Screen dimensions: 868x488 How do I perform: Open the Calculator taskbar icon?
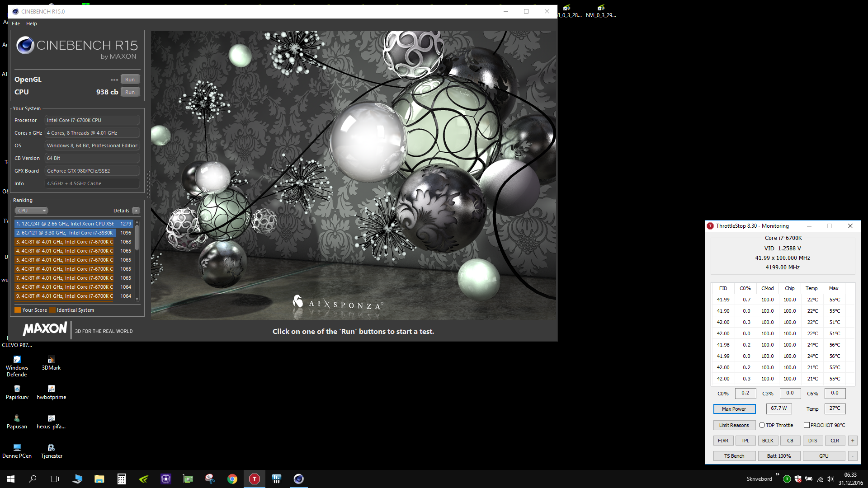122,479
